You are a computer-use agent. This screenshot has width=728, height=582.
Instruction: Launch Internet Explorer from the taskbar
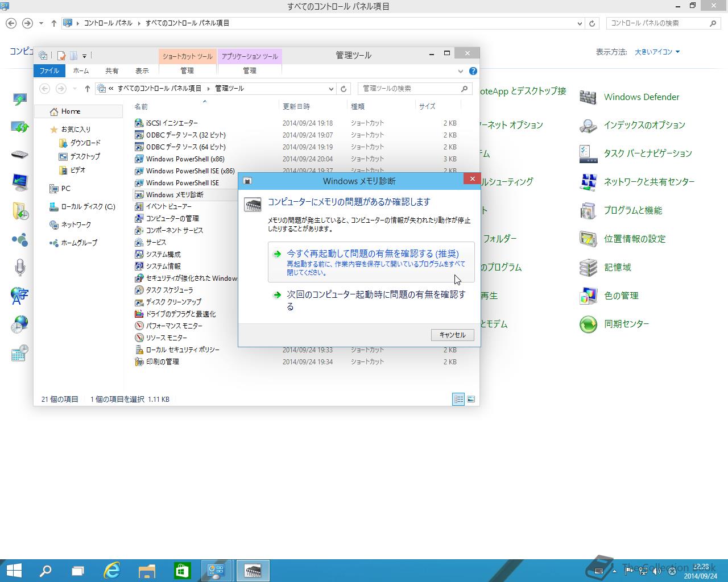point(112,571)
